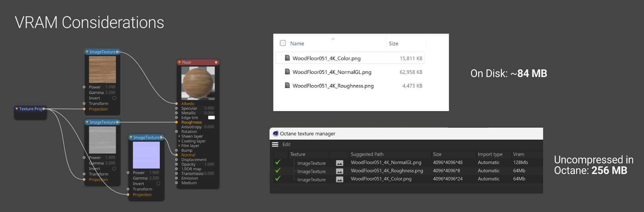Screen dimensions: 644x212
Task: Click the Albedo input port on Floor node
Action: tap(176, 104)
